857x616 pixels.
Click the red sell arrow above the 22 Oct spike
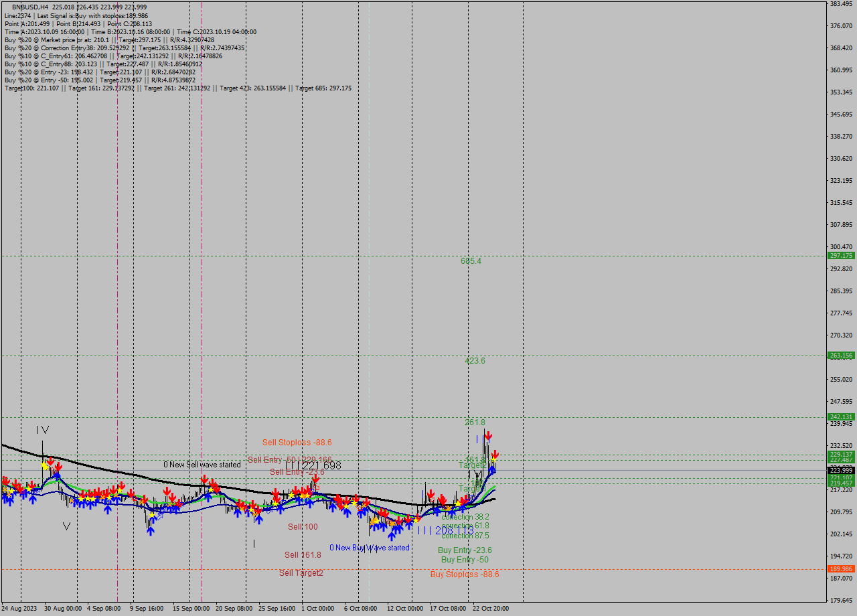pos(488,436)
